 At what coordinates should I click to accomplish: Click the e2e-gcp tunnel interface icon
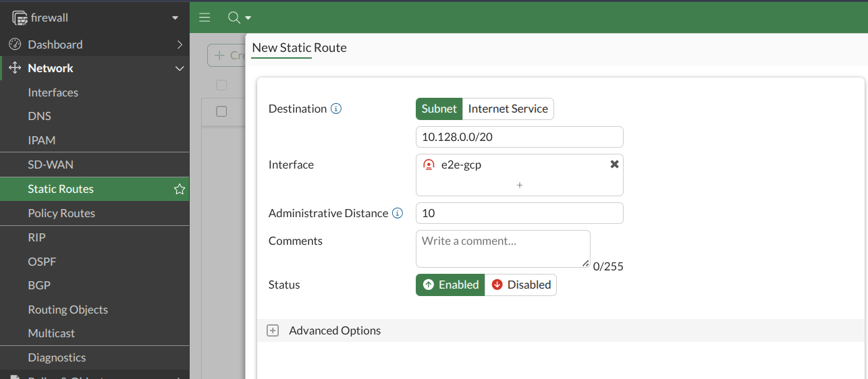click(x=429, y=165)
